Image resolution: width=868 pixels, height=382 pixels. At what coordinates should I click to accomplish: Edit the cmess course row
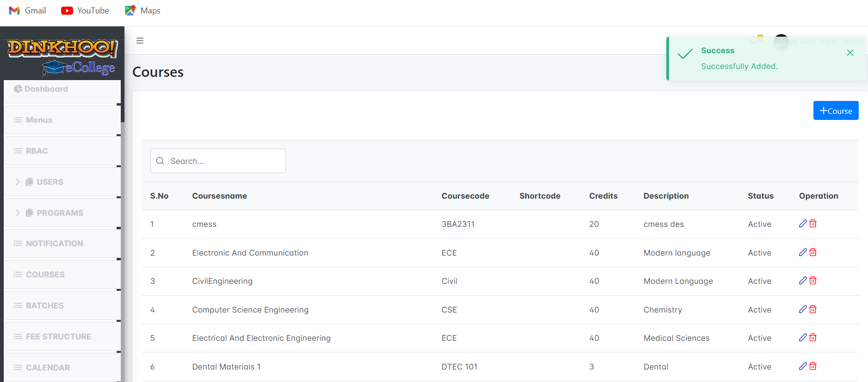(x=803, y=224)
